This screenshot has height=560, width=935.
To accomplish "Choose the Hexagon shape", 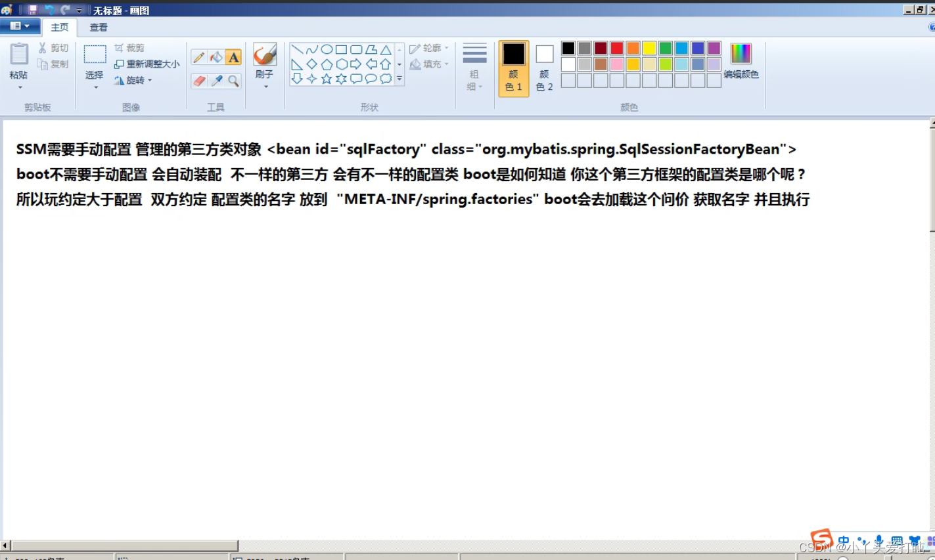I will pyautogui.click(x=342, y=64).
